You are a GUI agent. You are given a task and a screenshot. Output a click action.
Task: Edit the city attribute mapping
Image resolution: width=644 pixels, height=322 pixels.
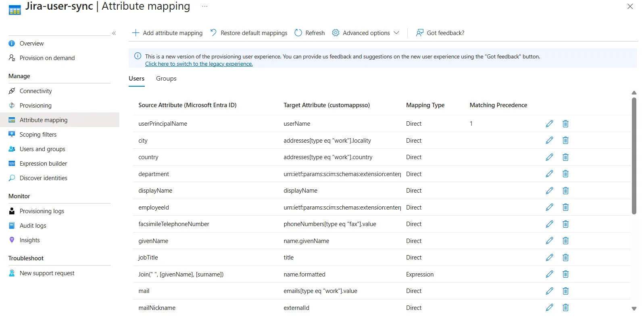point(549,140)
